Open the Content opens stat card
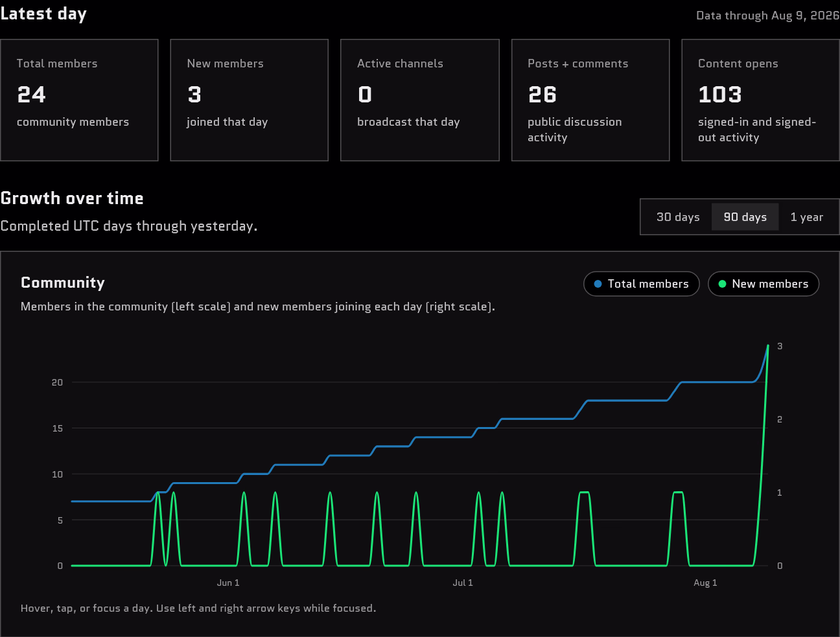The width and height of the screenshot is (840, 637). tap(760, 100)
